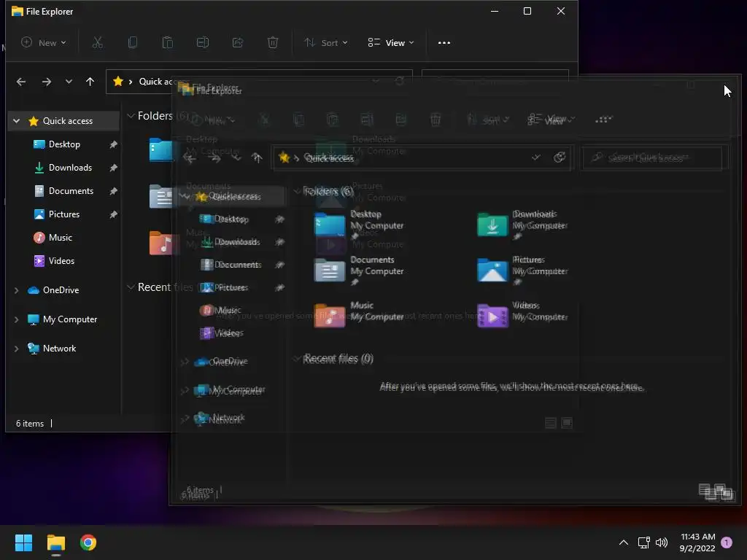Open notification badge in taskbar corner
The width and height of the screenshot is (747, 560).
click(727, 542)
